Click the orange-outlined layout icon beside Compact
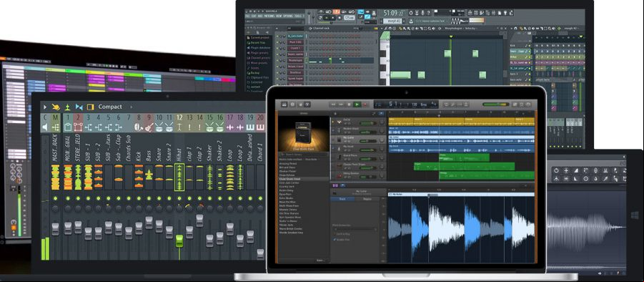The width and height of the screenshot is (644, 282). 90,107
